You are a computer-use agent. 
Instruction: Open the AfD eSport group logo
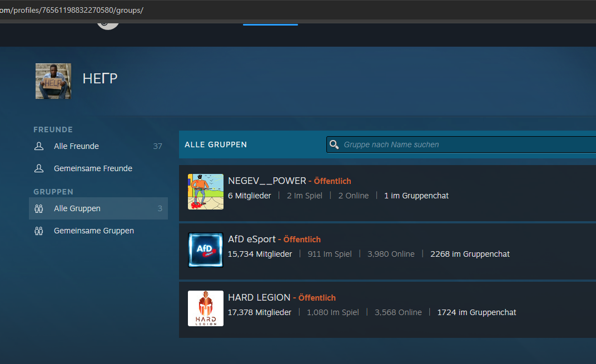click(206, 250)
